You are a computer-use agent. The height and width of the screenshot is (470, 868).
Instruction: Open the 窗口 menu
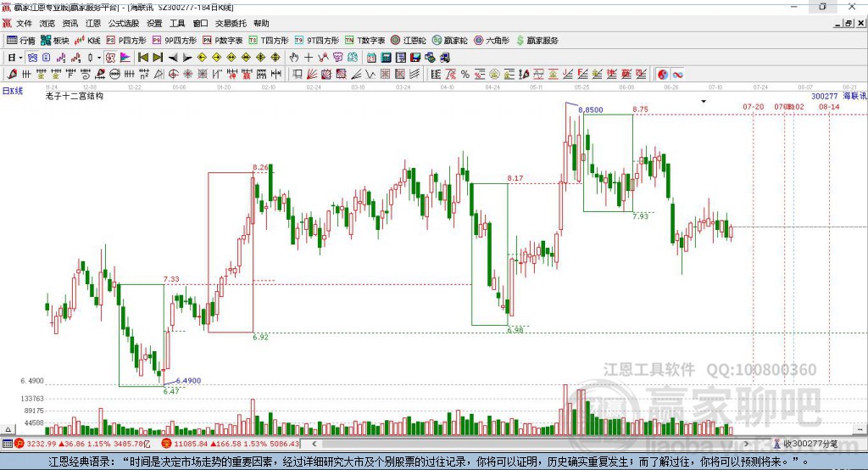point(200,23)
